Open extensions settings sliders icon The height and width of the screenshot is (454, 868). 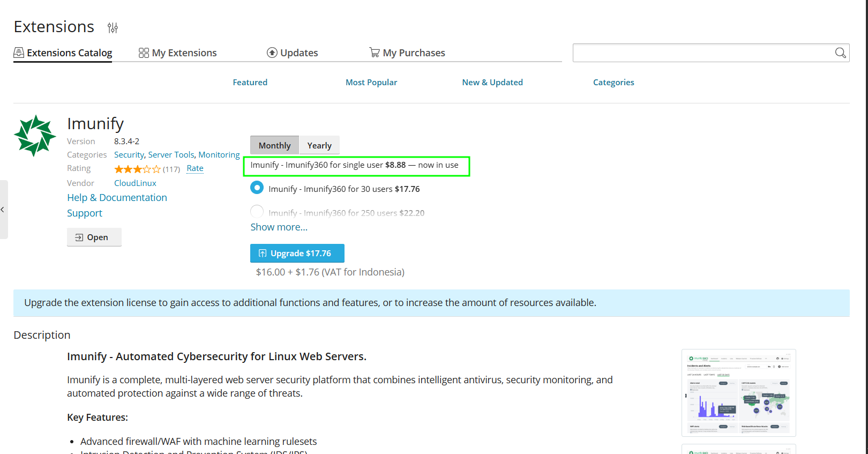click(113, 28)
